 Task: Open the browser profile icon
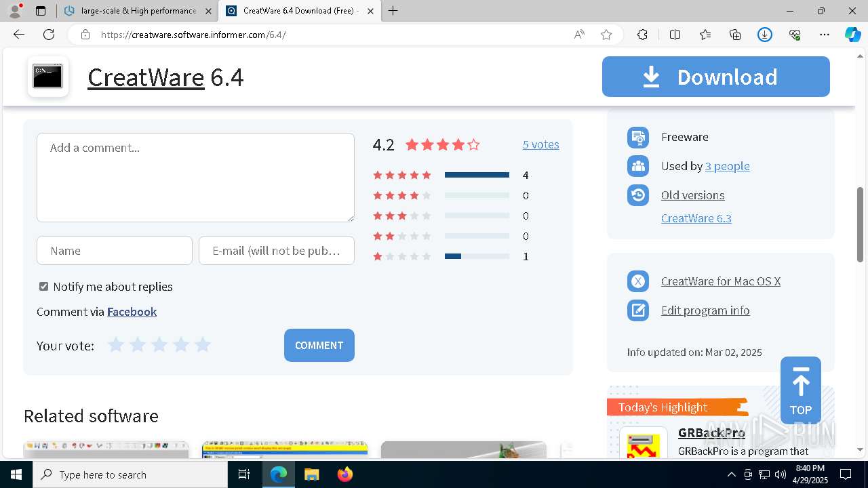click(15, 11)
